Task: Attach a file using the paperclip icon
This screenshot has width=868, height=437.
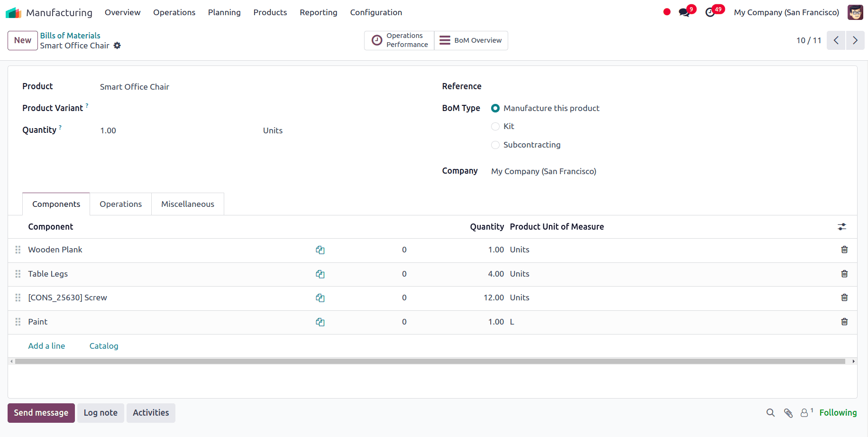Action: pos(788,413)
